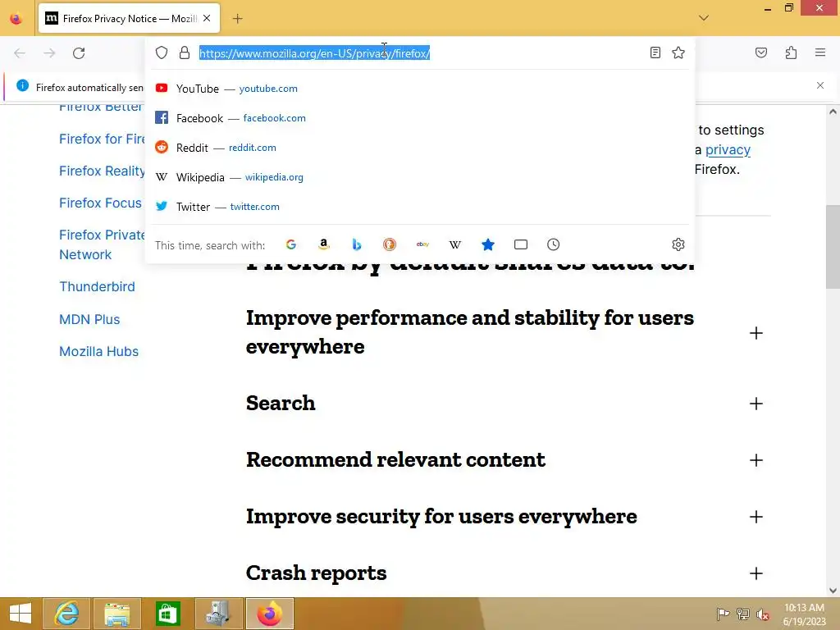The width and height of the screenshot is (840, 630).
Task: Open File Explorer from taskbar
Action: coord(117,614)
